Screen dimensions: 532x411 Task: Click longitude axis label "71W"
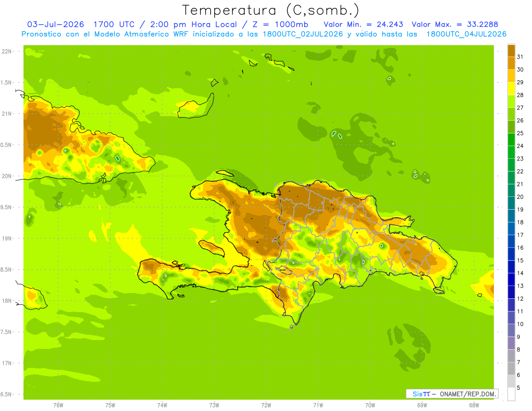point(318,405)
